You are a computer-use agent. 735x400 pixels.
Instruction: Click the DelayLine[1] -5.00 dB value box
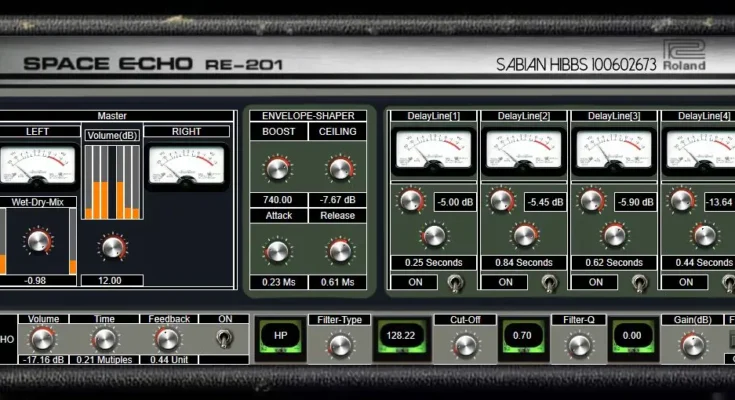pos(454,203)
